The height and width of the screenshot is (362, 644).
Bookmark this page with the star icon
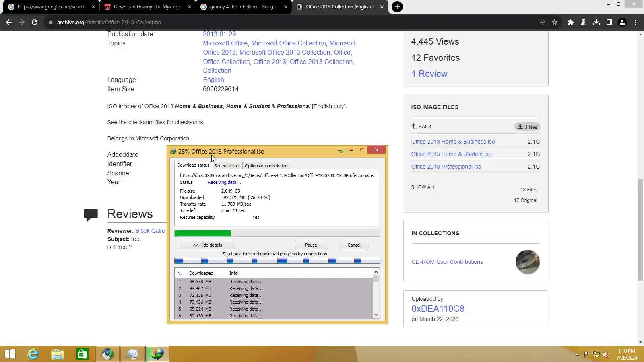555,22
